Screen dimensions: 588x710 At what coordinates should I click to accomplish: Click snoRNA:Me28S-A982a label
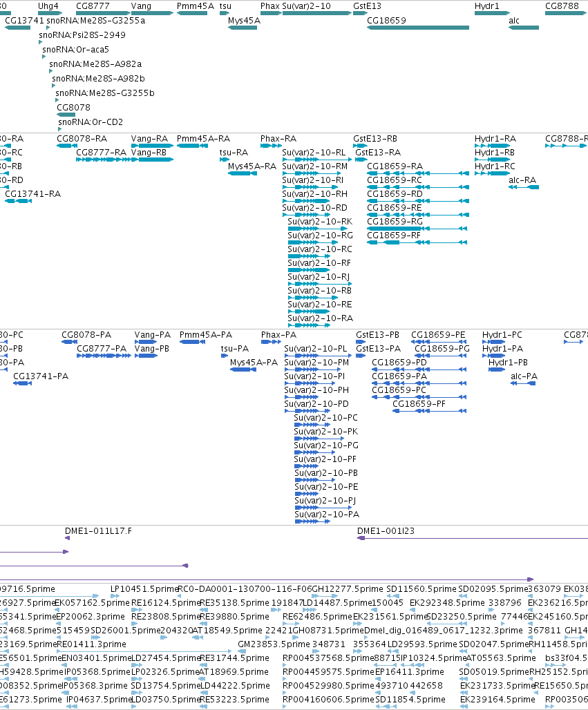pyautogui.click(x=95, y=64)
